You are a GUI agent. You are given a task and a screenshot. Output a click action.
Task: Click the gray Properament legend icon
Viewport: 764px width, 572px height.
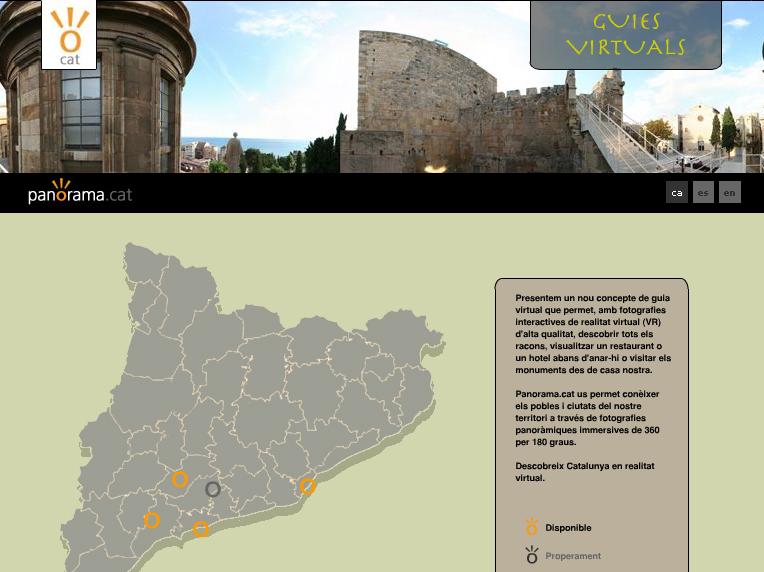click(x=532, y=555)
